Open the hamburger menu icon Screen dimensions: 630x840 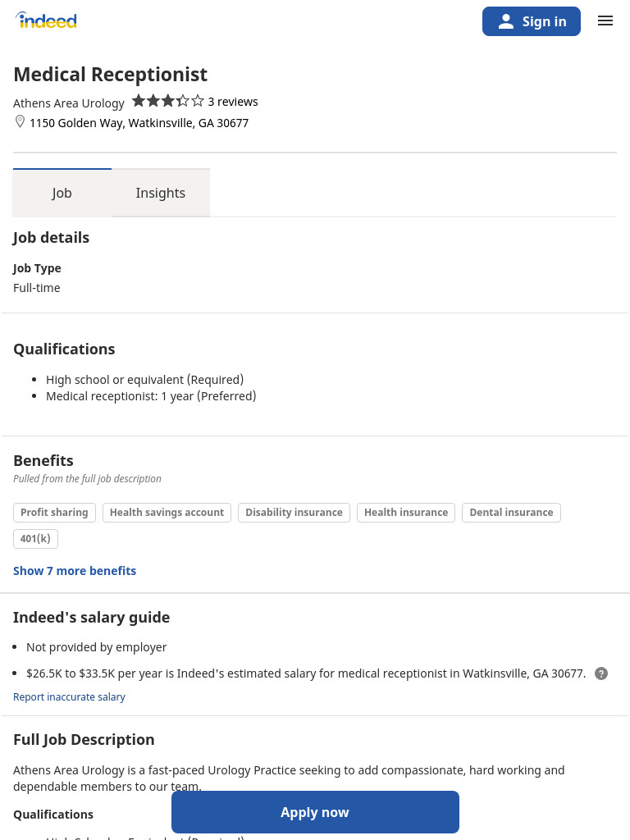605,21
